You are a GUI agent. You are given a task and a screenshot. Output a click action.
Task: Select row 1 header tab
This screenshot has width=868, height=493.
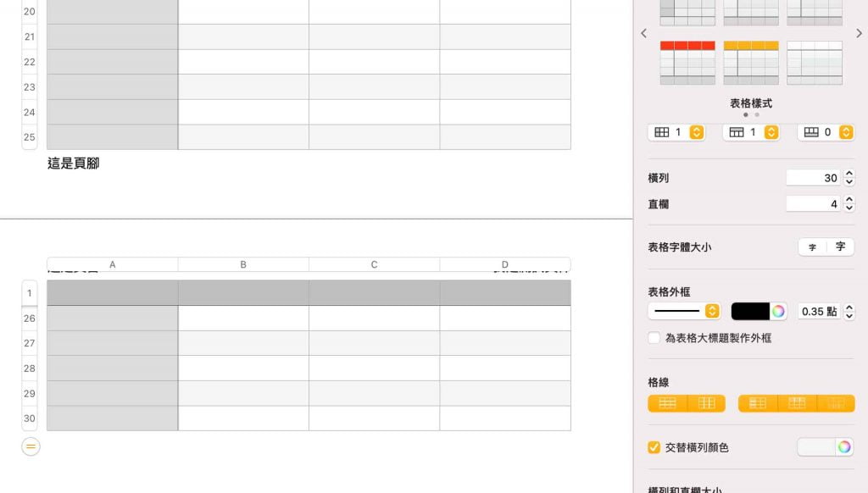(x=30, y=293)
